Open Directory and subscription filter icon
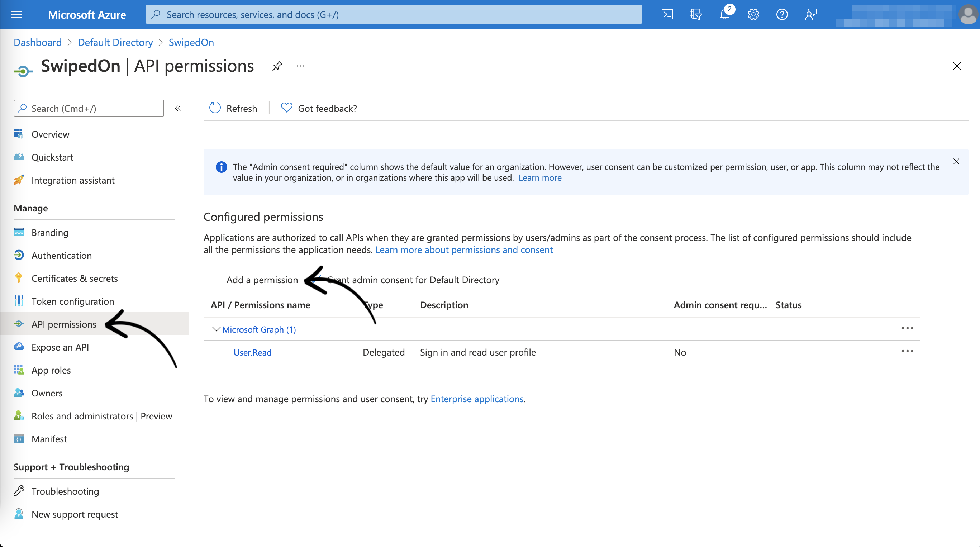 pyautogui.click(x=696, y=14)
